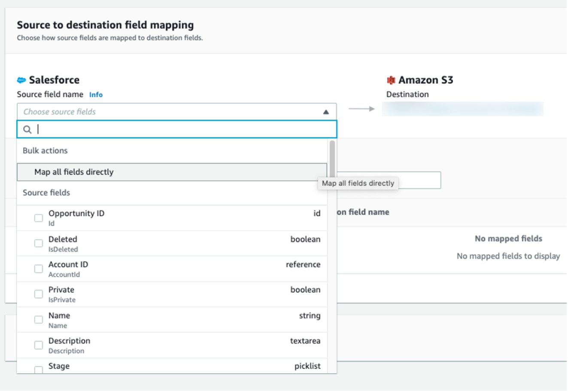The image size is (568, 392).
Task: Click the Description textarea field row
Action: pyautogui.click(x=172, y=345)
